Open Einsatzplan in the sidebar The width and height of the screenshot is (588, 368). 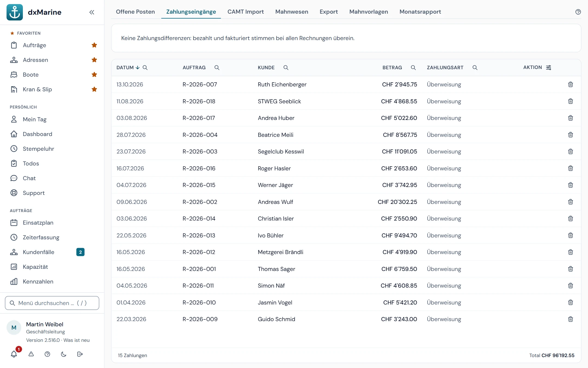click(52, 223)
